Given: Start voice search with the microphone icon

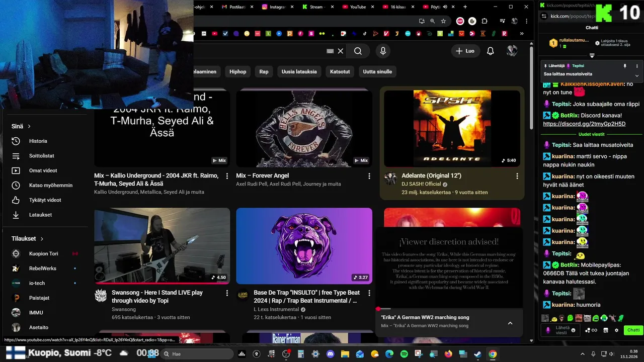Looking at the screenshot, I should point(383,51).
